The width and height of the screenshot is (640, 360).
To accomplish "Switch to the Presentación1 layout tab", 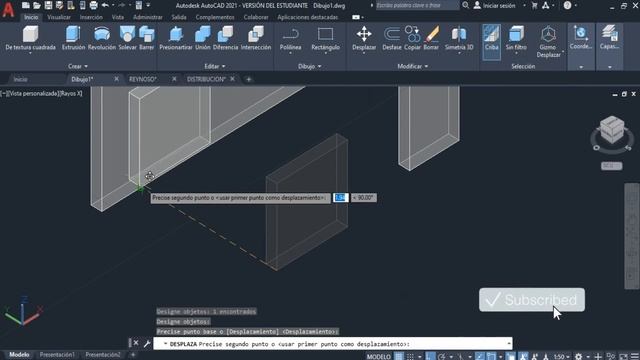I will pos(57,355).
